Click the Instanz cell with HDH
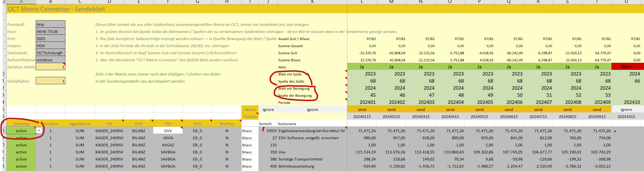Viewport: 644px width, 171px height. pyautogui.click(x=50, y=46)
